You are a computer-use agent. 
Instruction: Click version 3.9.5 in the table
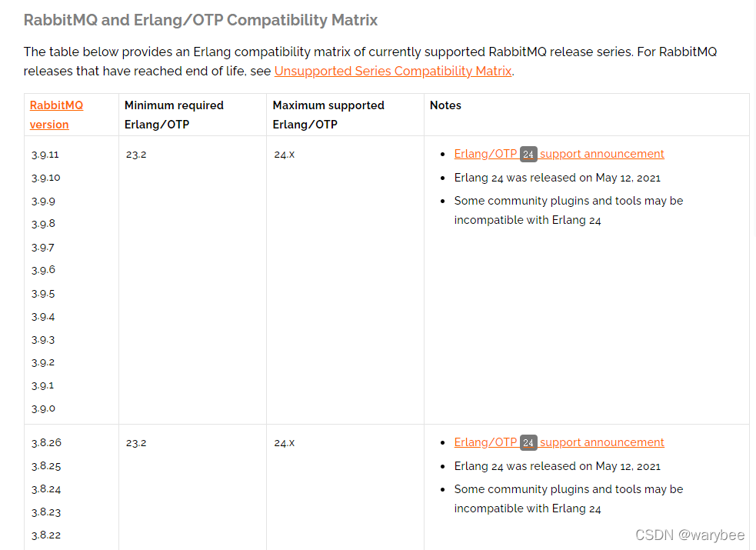[43, 294]
